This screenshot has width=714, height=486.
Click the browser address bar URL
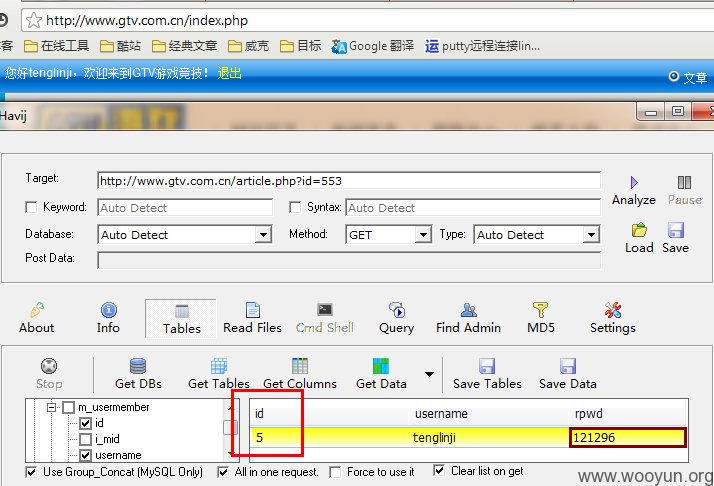pyautogui.click(x=147, y=20)
